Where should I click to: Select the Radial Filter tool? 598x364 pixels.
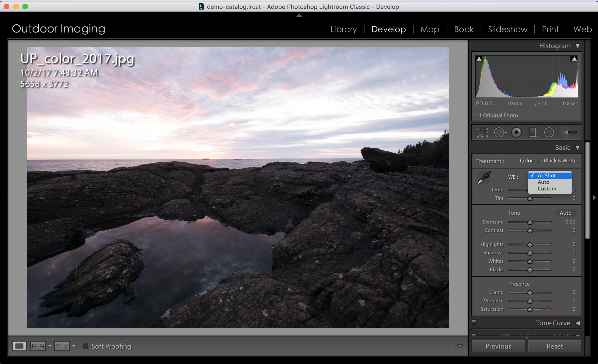(x=549, y=132)
